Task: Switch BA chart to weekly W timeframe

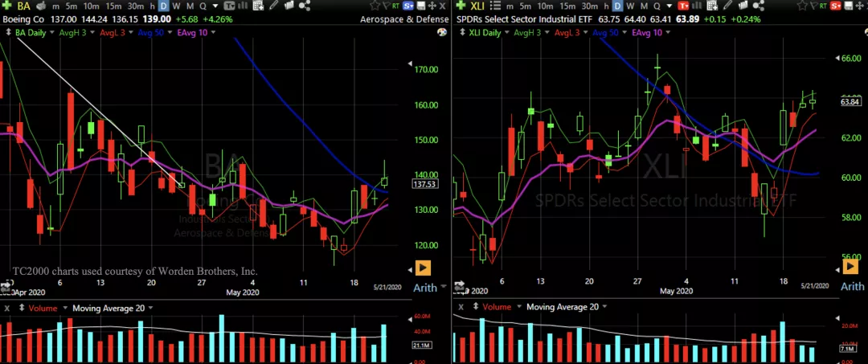Action: coord(176,6)
